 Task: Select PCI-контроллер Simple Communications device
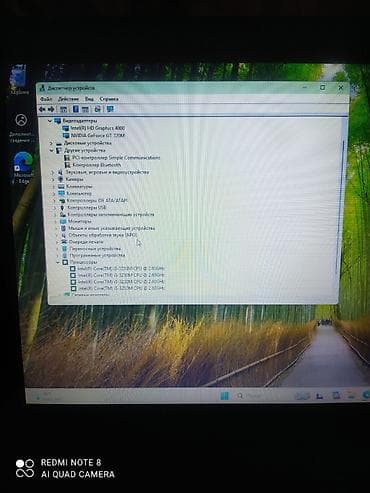coord(116,158)
